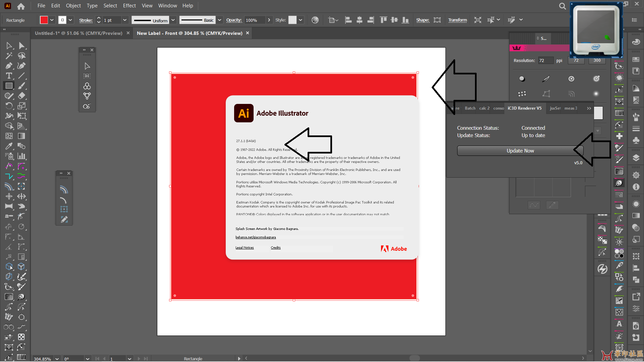Click the Recolor Artwork wheel icon
The height and width of the screenshot is (362, 644).
pos(315,20)
